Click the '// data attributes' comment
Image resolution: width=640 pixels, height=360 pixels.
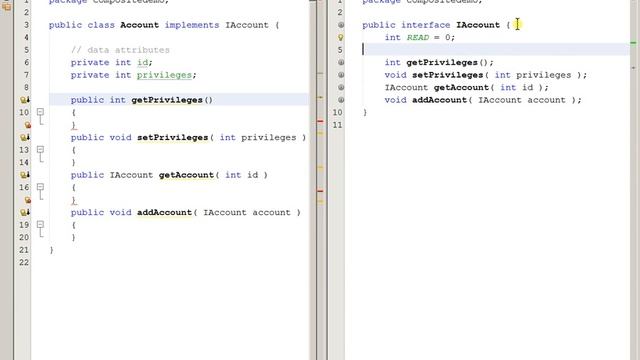120,50
